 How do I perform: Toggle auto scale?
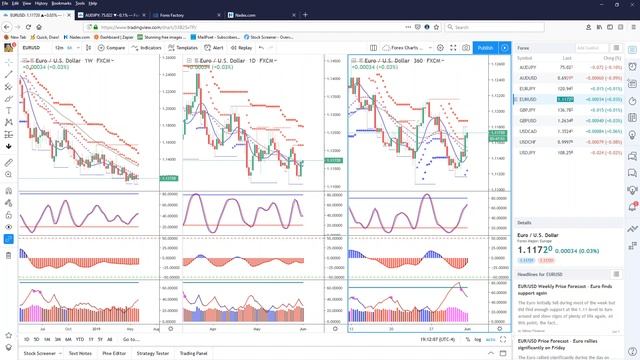491,340
